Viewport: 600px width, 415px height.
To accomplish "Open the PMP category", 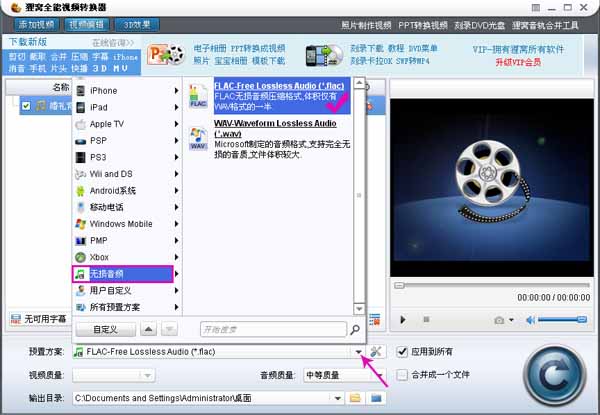I will (x=127, y=241).
